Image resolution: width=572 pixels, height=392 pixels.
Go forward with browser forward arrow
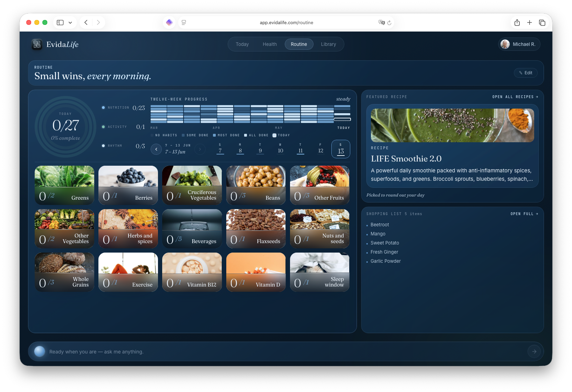coord(98,22)
